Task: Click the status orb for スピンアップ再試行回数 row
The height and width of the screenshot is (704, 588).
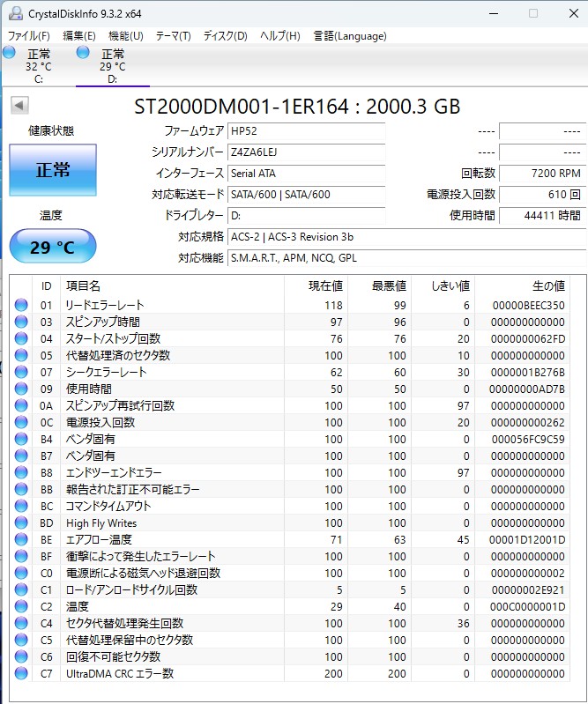Action: 21,406
